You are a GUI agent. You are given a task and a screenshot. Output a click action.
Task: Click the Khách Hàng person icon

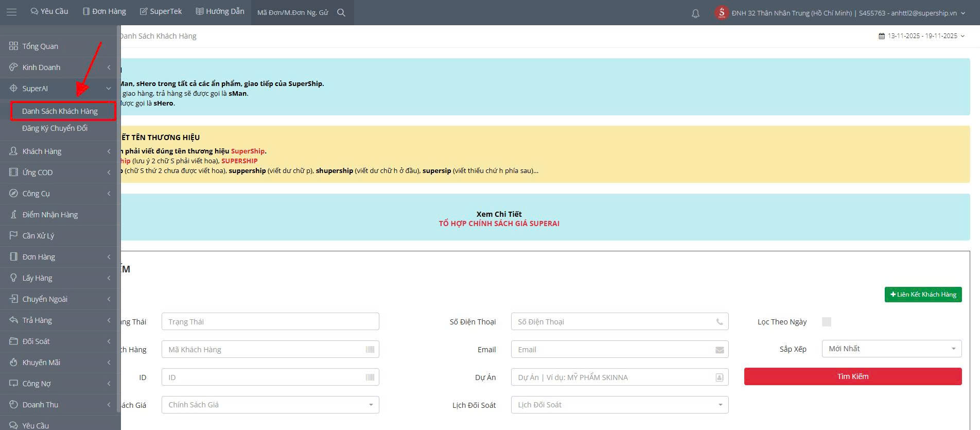[x=13, y=151]
